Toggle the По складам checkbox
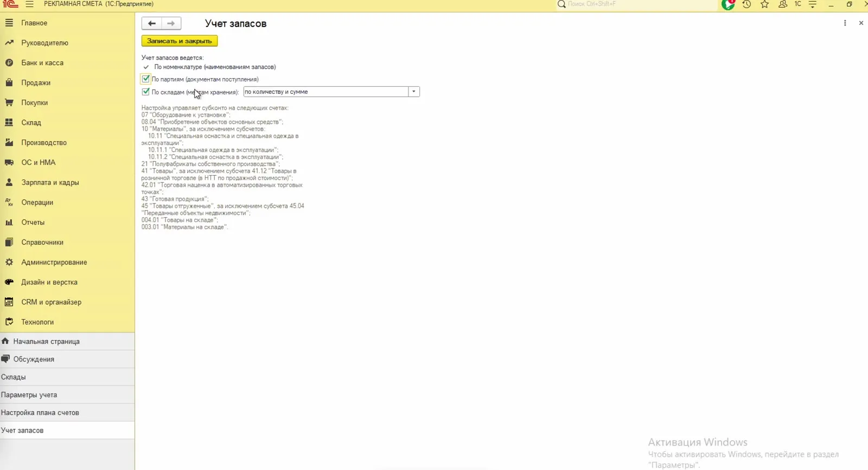The height and width of the screenshot is (470, 868). [146, 92]
